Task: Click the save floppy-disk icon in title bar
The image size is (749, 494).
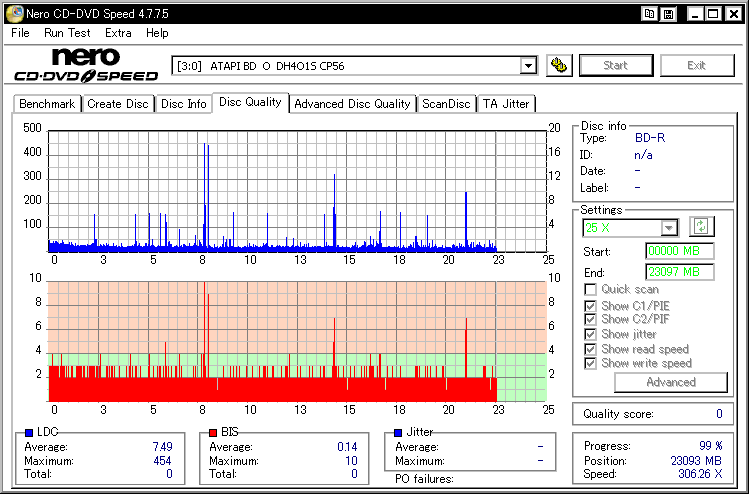Action: (x=668, y=14)
